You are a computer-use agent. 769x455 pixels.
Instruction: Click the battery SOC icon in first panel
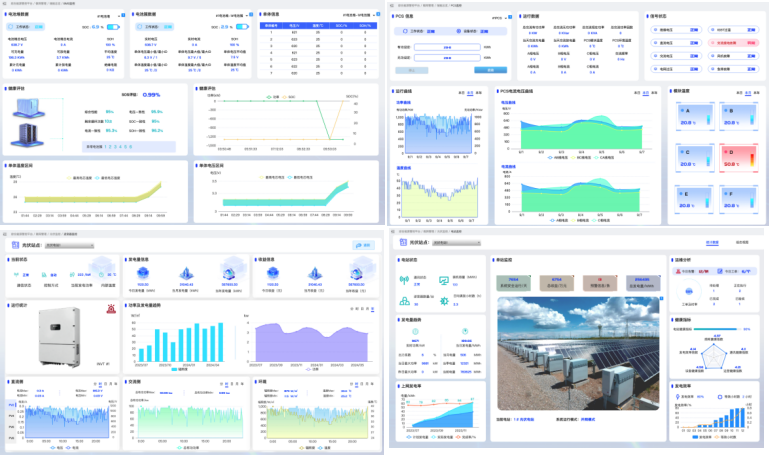[112, 27]
